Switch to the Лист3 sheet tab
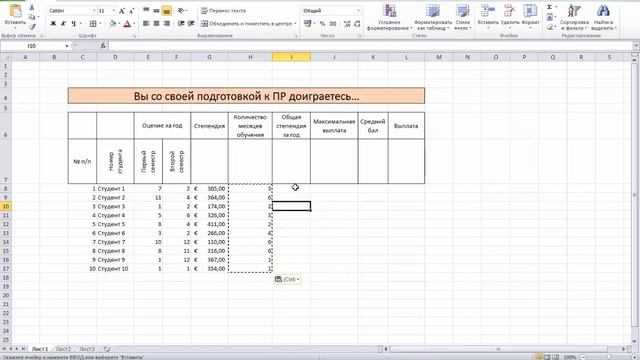This screenshot has width=640, height=360. [87, 349]
